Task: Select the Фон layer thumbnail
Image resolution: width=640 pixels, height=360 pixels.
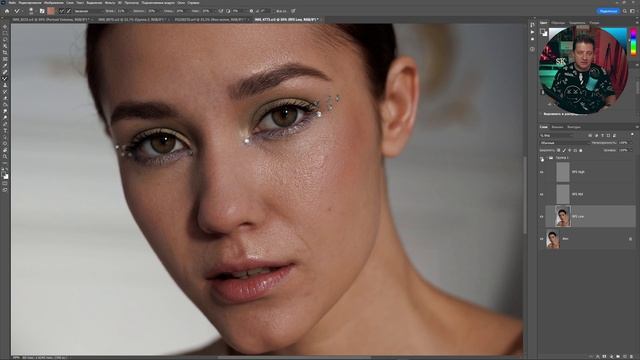Action: pos(553,239)
